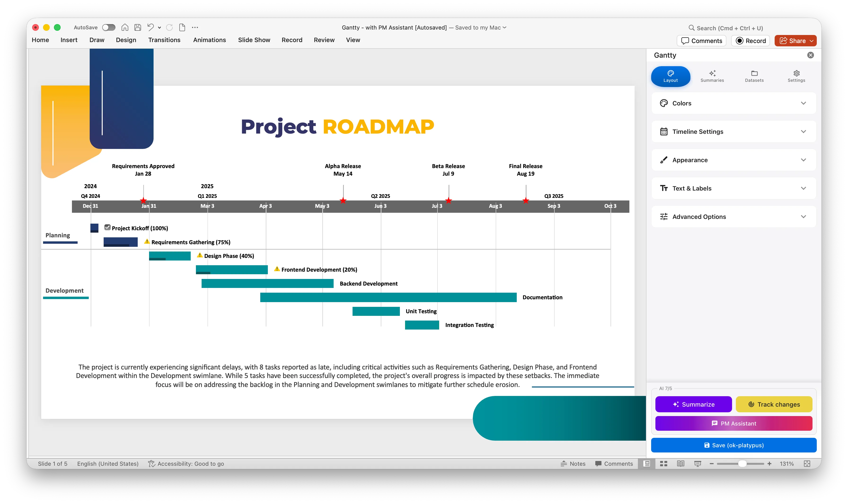Open Gantty Settings

[796, 76]
